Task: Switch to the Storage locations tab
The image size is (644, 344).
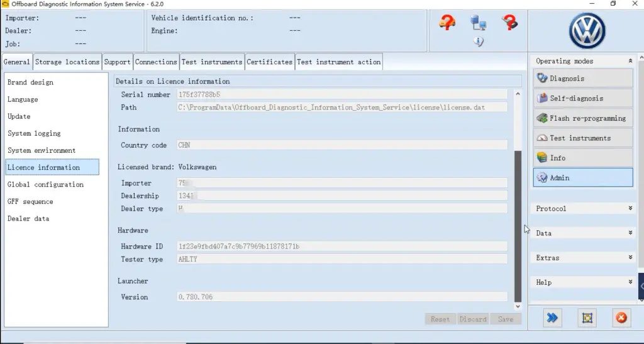Action: [x=67, y=62]
